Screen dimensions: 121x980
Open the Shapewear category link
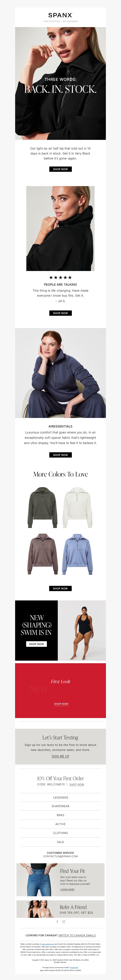(x=60, y=806)
